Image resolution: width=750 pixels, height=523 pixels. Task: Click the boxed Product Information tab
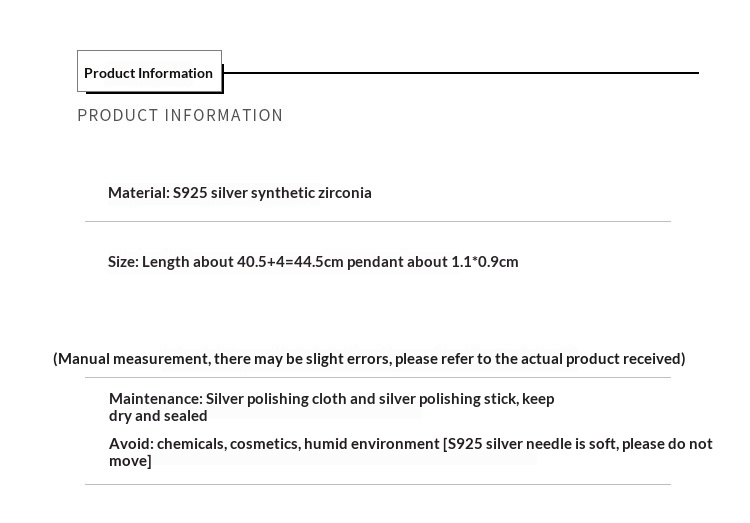[149, 72]
